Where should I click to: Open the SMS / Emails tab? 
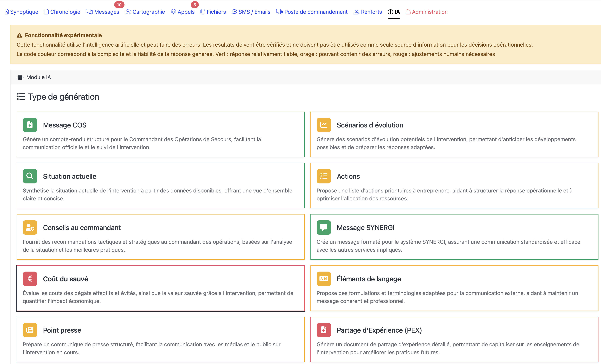(x=251, y=12)
